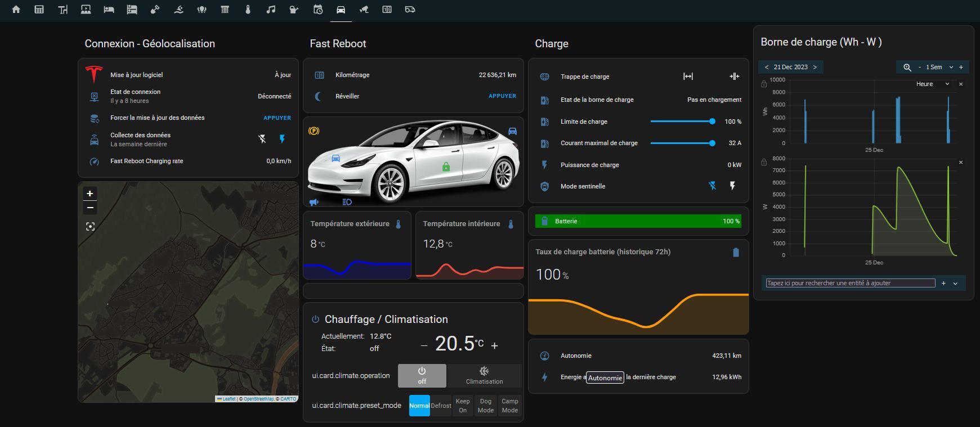Click the open charge port icon
Screen dimensions: 980x427
688,77
